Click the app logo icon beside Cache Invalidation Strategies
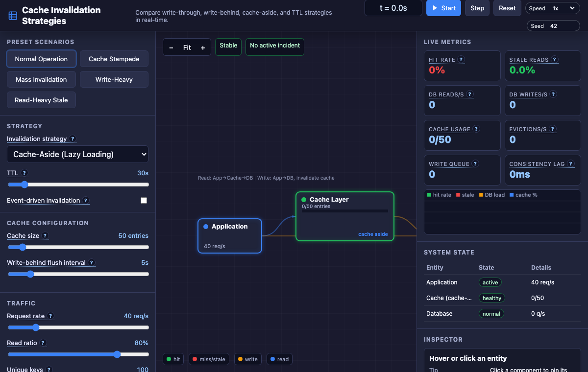This screenshot has height=372, width=588. click(x=13, y=16)
